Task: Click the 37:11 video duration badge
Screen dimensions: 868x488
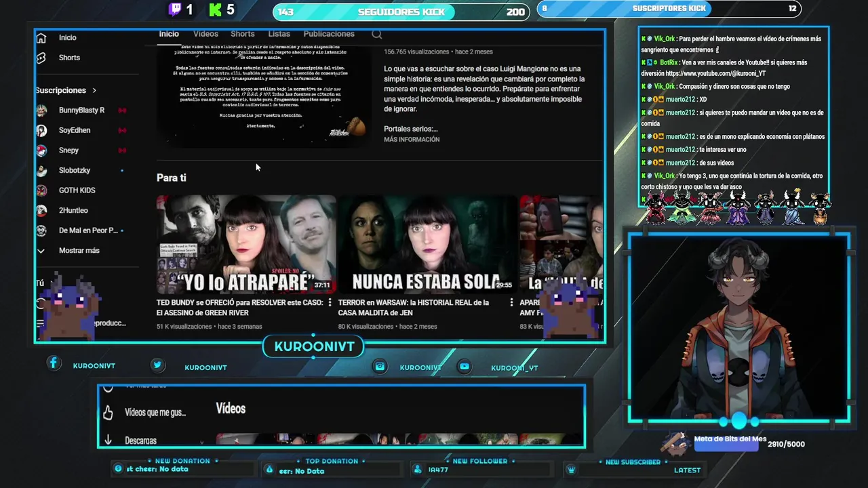Action: pyautogui.click(x=322, y=285)
